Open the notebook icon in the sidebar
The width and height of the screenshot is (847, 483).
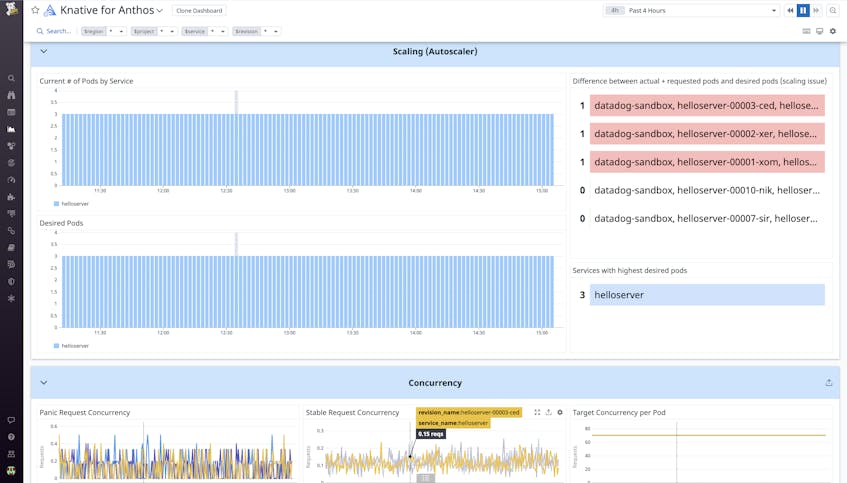tap(11, 247)
